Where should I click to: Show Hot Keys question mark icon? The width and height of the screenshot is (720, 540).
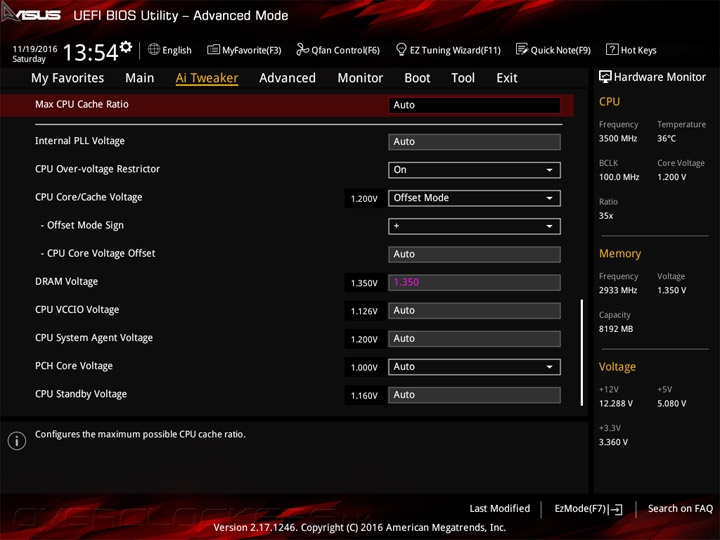coord(612,49)
